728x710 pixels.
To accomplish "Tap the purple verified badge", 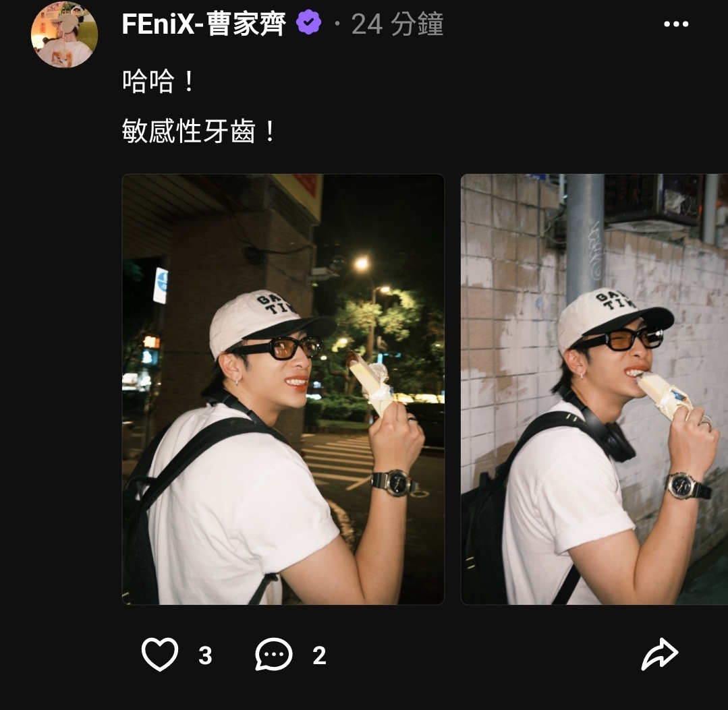I will coord(309,22).
